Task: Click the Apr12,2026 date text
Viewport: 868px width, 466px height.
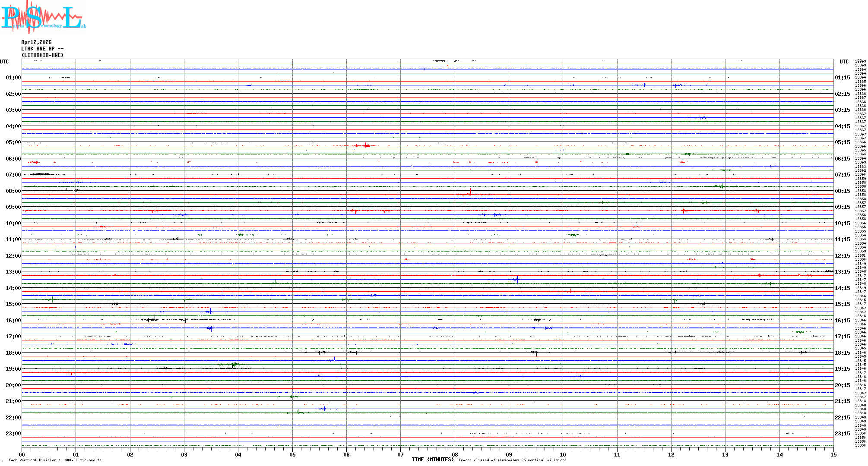Action: (x=36, y=42)
